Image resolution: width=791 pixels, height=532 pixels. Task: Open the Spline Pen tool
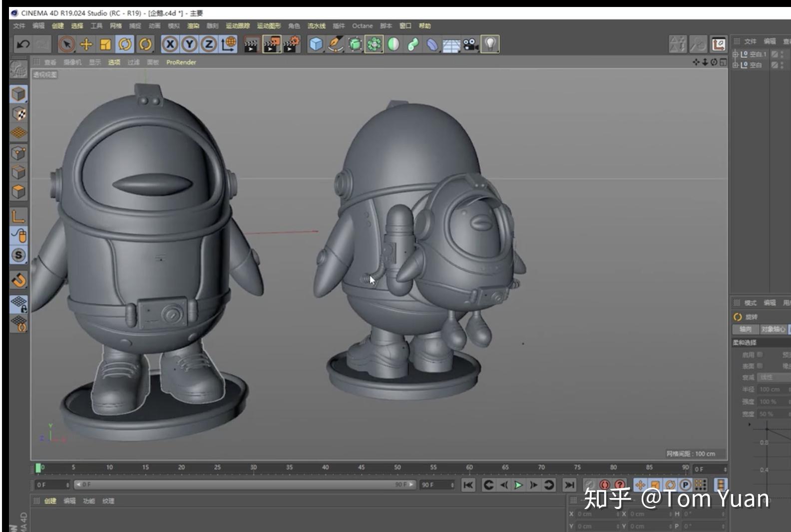(x=335, y=44)
